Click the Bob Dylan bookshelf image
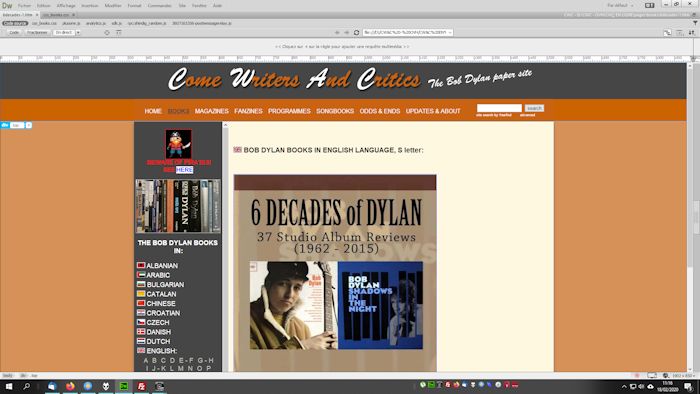Screen dimensions: 700x394 [x=178, y=206]
